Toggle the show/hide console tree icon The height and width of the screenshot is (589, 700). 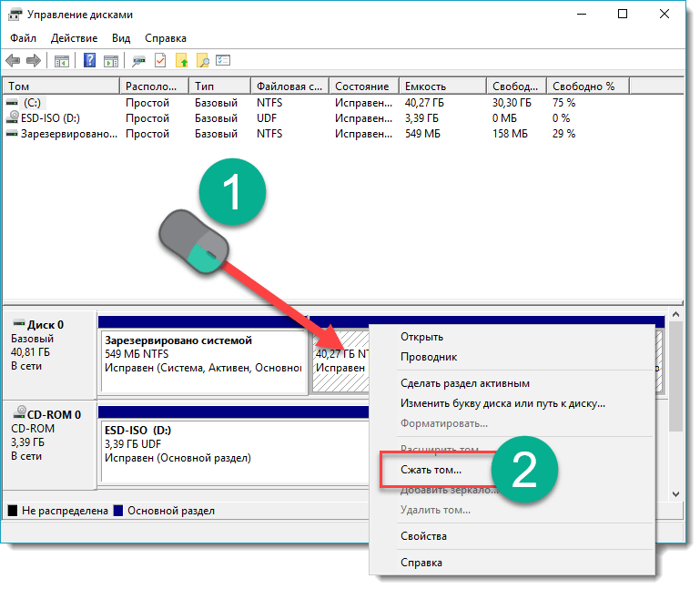62,61
